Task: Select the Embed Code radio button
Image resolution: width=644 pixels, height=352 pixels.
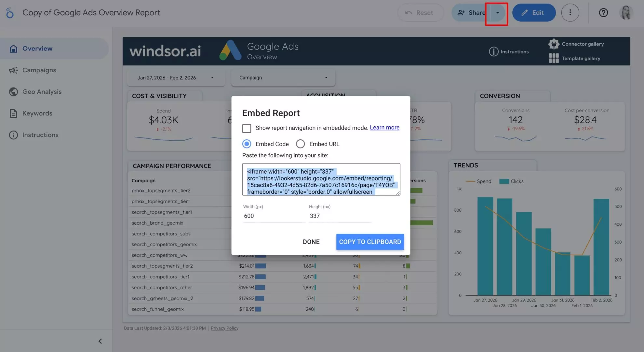Action: pos(247,144)
